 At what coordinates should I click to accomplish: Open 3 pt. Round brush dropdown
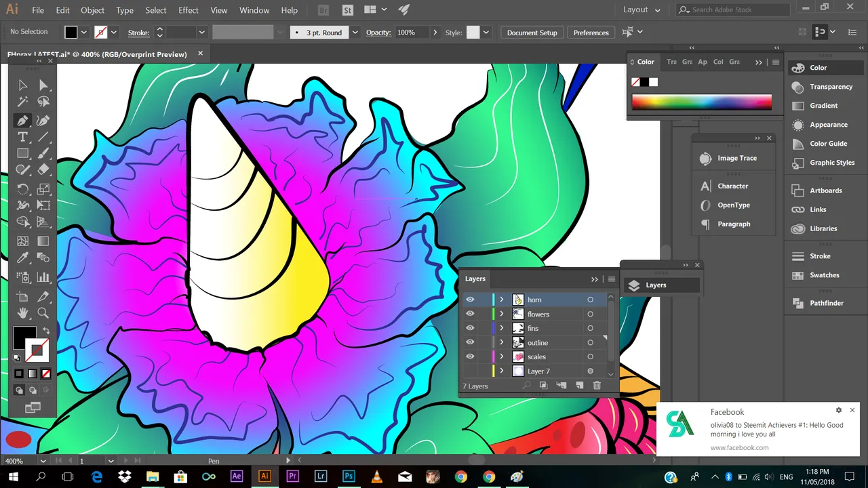click(354, 33)
